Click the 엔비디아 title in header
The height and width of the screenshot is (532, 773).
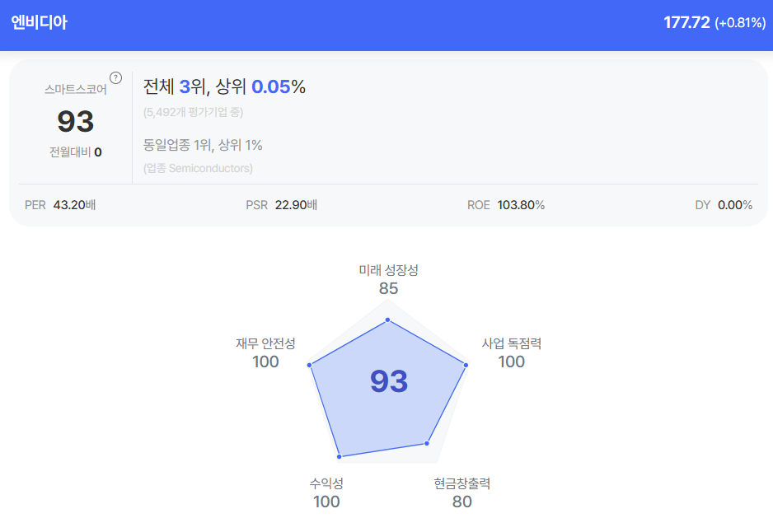pyautogui.click(x=39, y=23)
